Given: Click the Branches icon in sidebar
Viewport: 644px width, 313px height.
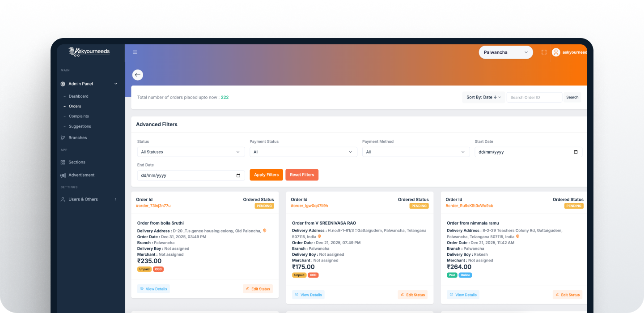Looking at the screenshot, I should [63, 138].
